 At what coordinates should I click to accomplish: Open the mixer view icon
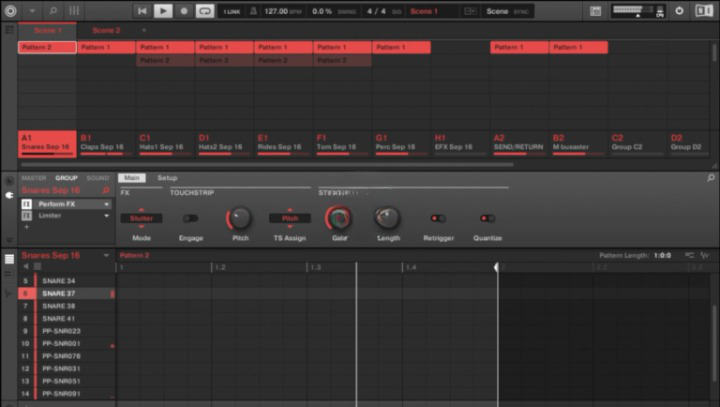pos(73,11)
